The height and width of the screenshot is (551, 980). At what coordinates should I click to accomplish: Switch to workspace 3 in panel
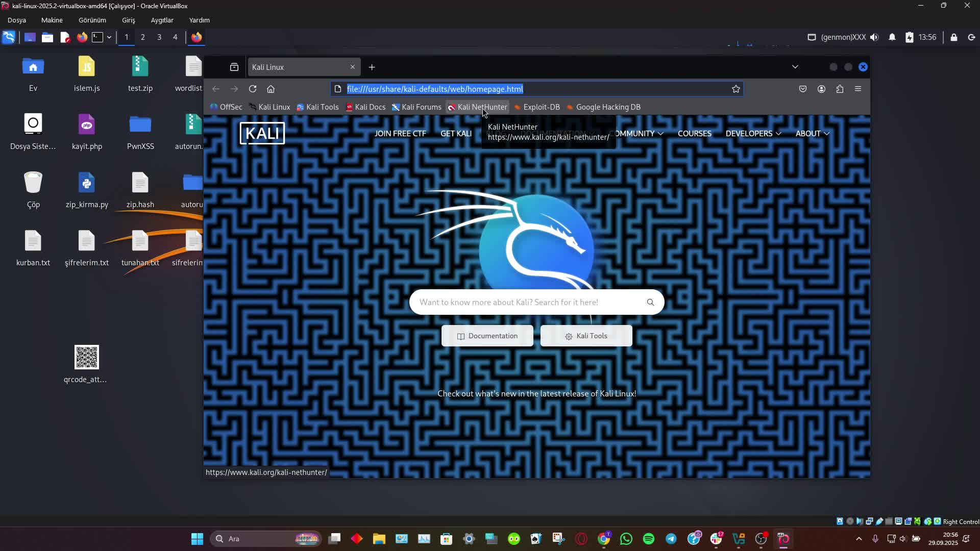[159, 37]
